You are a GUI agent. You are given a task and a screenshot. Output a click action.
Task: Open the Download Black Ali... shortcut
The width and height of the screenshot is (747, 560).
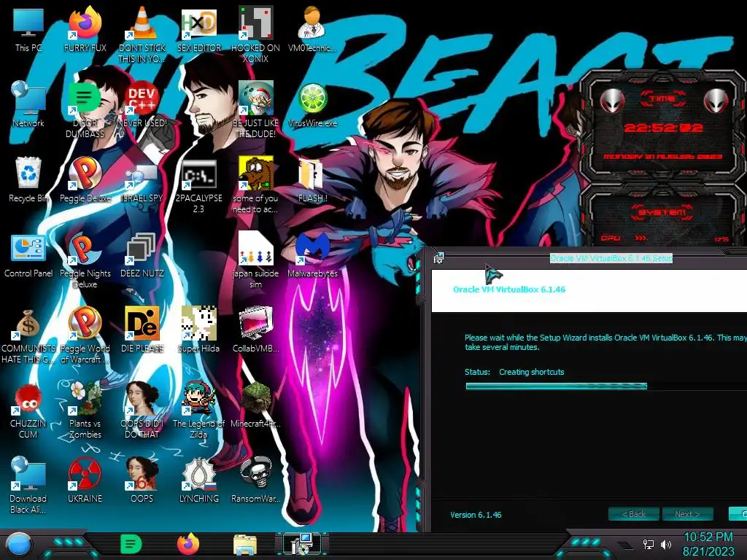[28, 485]
